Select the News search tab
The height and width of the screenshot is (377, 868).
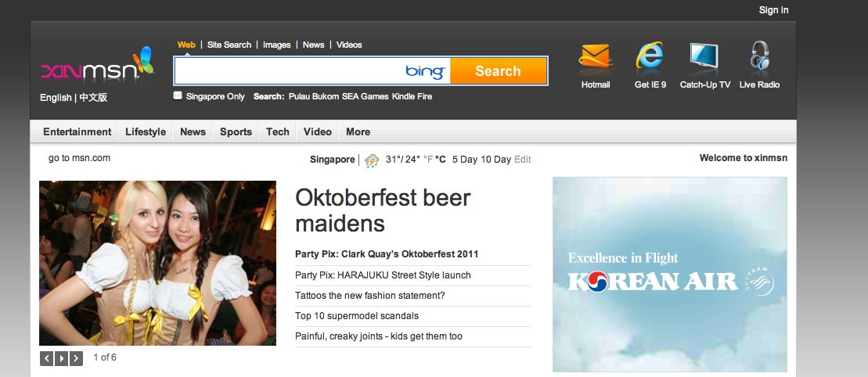(x=313, y=45)
